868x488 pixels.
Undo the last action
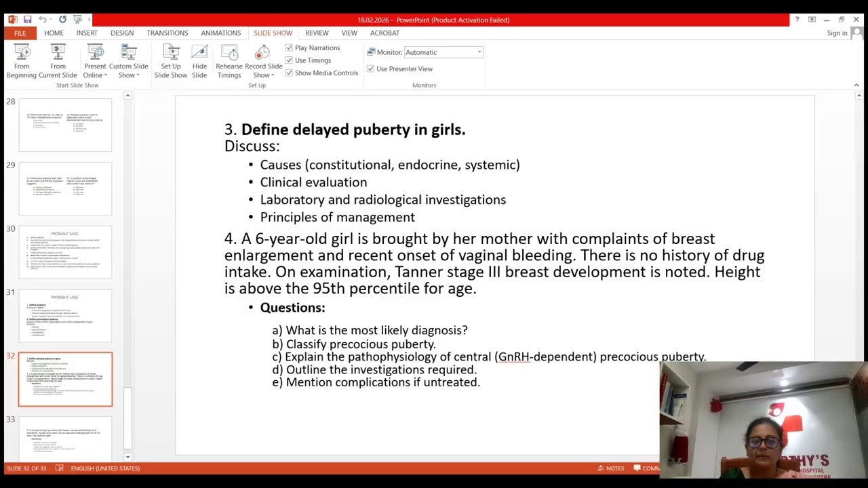point(43,20)
